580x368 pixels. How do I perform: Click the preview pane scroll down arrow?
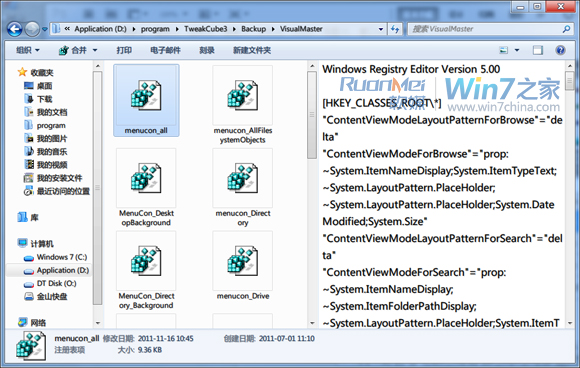tap(570, 323)
